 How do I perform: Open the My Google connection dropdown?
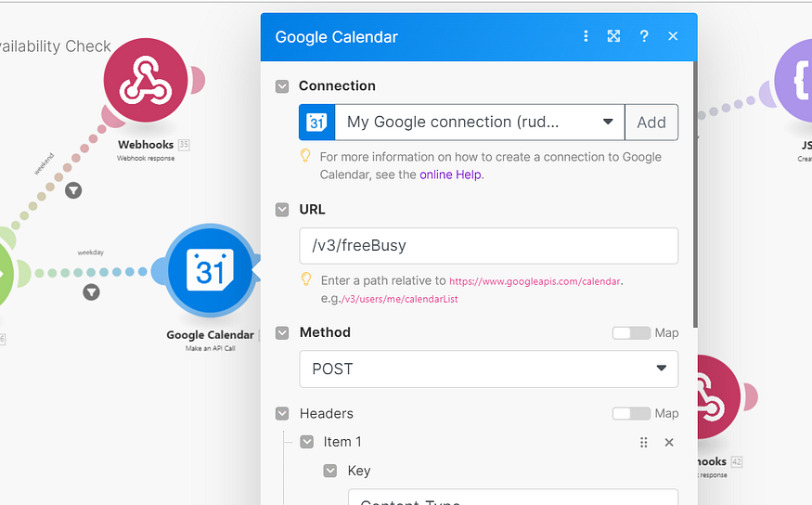[x=480, y=123]
